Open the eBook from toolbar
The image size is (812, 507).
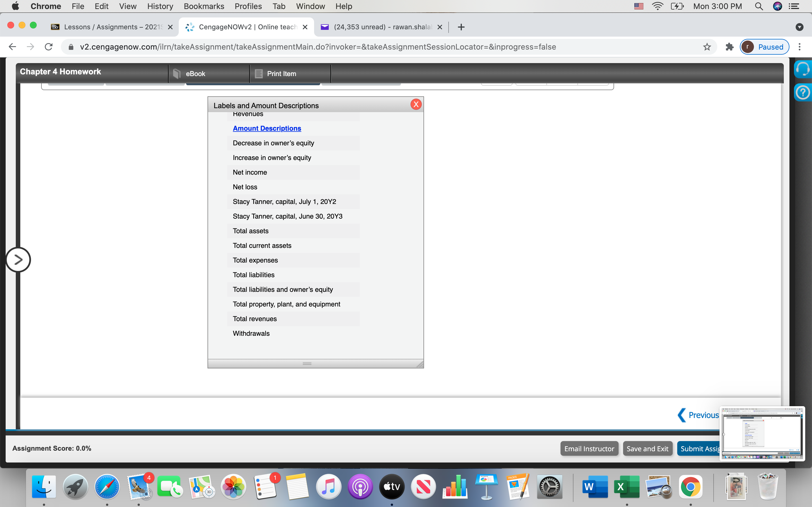(x=195, y=74)
